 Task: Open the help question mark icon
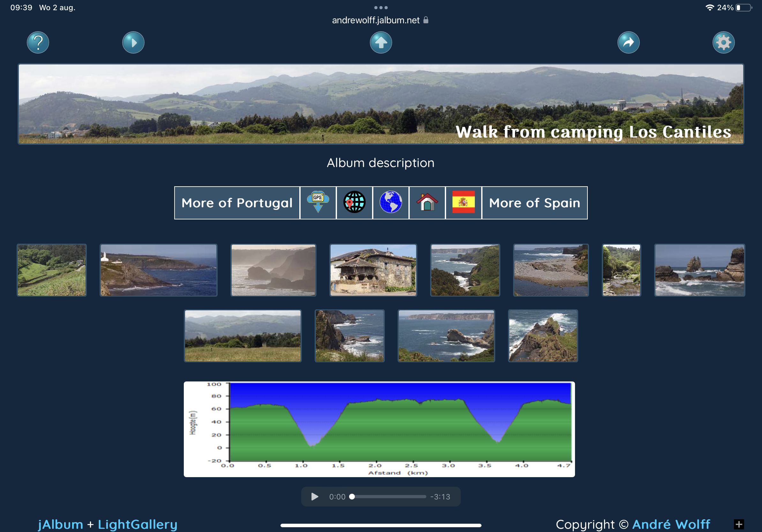[x=38, y=42]
